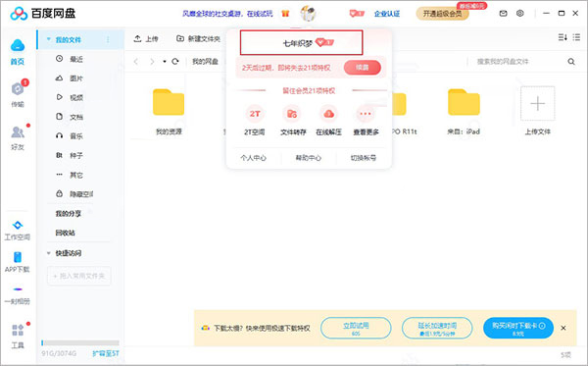588x366 pixels.
Task: Open the navigation history dropdown arrow
Action: 165,61
